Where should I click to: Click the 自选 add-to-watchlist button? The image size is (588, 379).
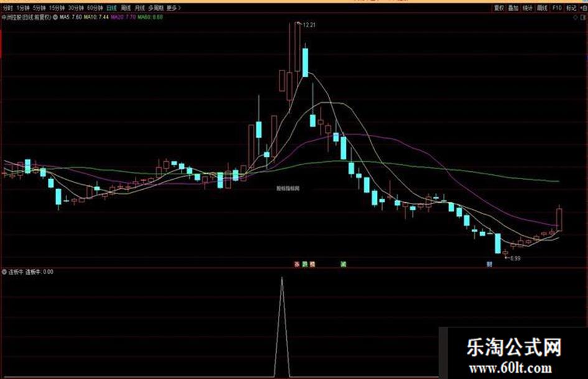pos(583,8)
